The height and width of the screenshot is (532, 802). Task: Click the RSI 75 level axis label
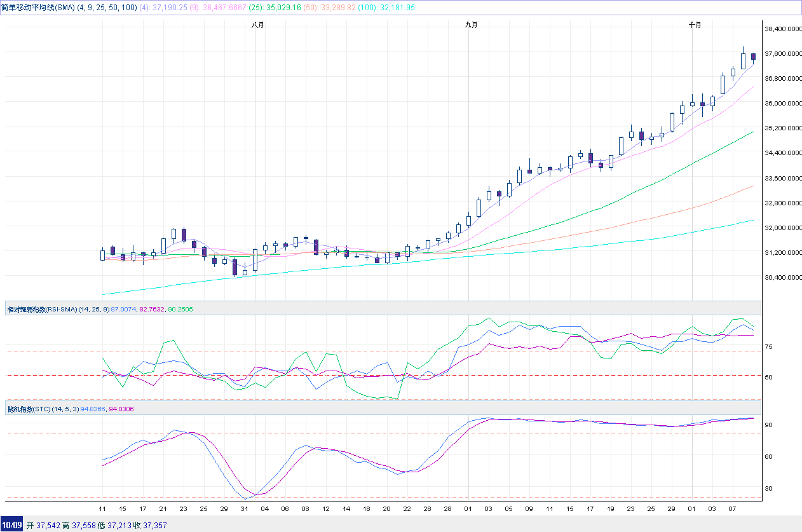tap(768, 347)
